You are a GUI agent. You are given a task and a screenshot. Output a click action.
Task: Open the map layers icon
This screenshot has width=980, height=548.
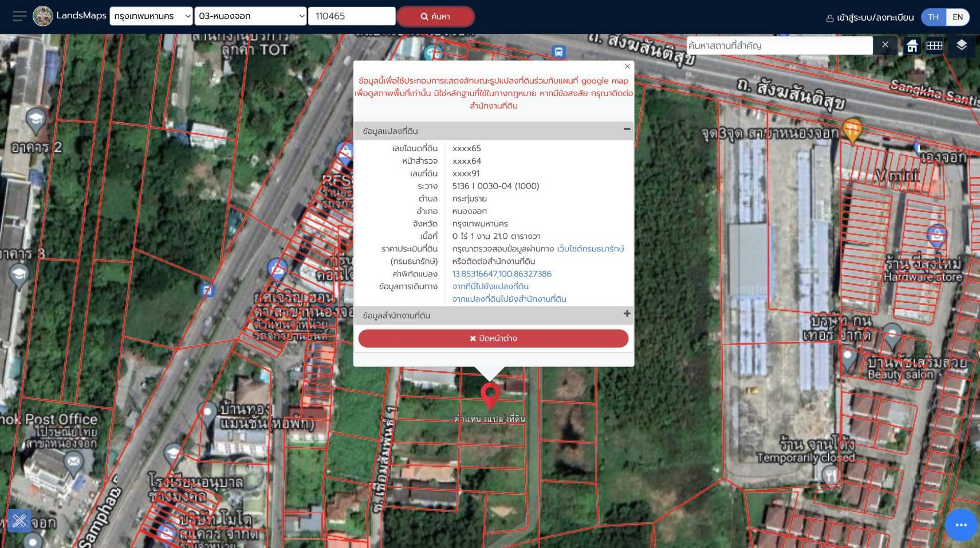tap(962, 45)
